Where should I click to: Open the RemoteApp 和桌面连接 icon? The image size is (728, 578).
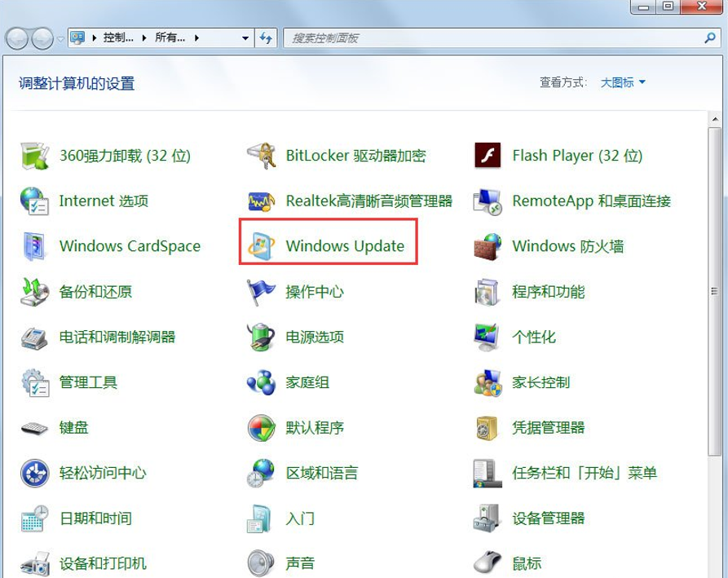click(487, 201)
